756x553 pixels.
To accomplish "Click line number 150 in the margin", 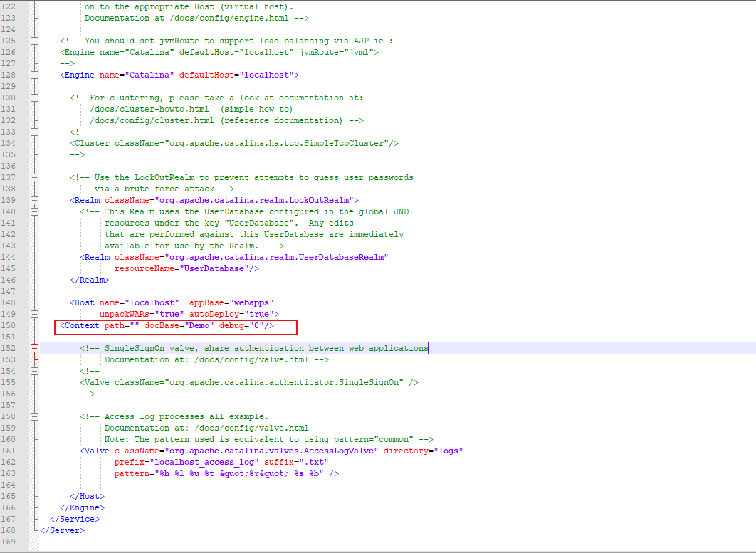I will tap(10, 325).
